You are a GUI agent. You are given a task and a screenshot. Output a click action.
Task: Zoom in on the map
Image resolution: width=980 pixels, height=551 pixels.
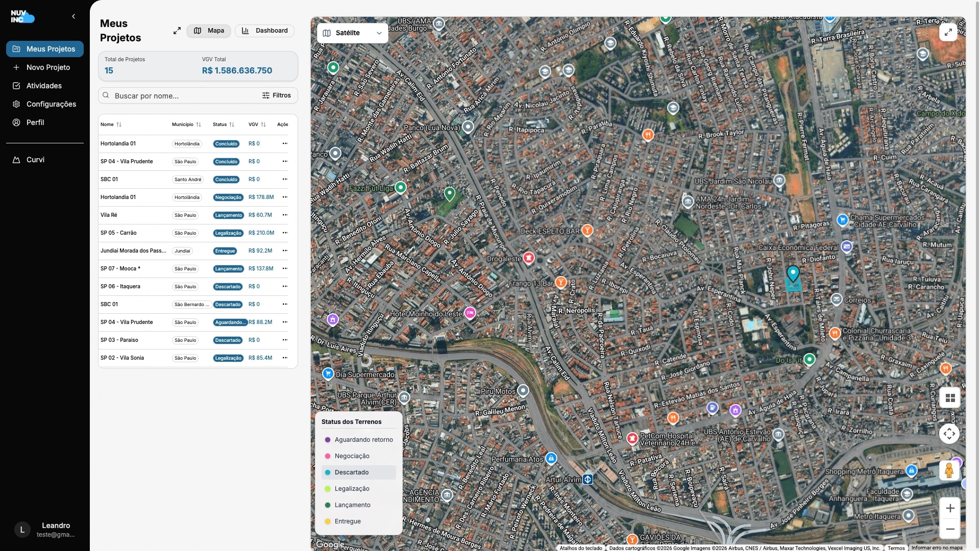click(950, 508)
